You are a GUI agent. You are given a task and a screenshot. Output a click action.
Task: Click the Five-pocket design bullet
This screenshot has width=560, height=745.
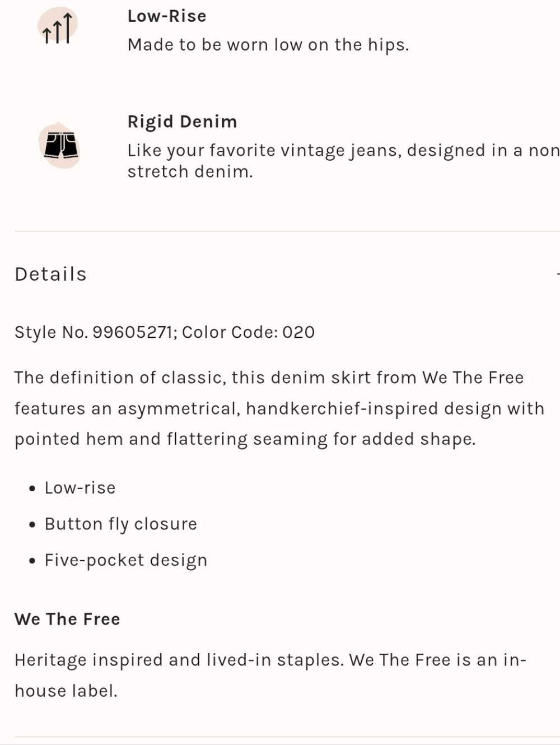[126, 560]
